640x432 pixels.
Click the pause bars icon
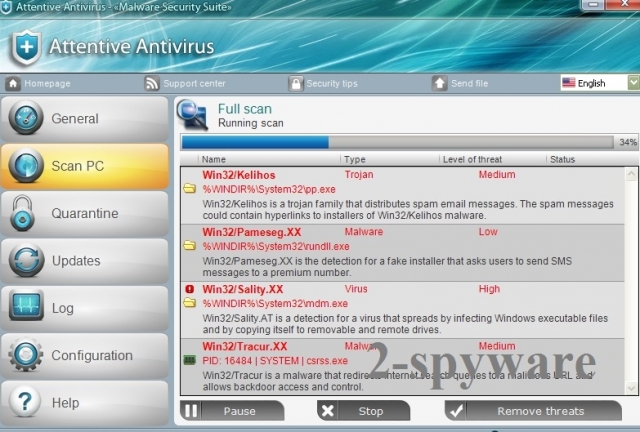191,411
